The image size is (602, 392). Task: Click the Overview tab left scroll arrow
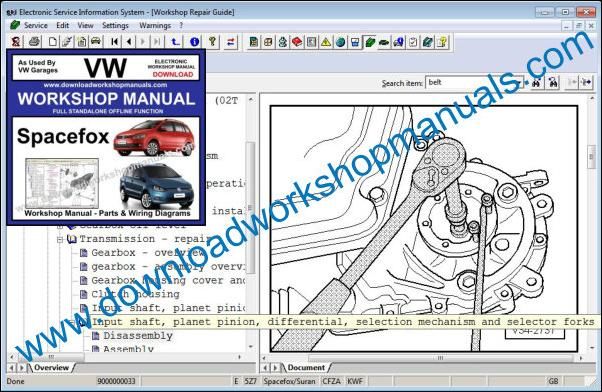click(11, 368)
